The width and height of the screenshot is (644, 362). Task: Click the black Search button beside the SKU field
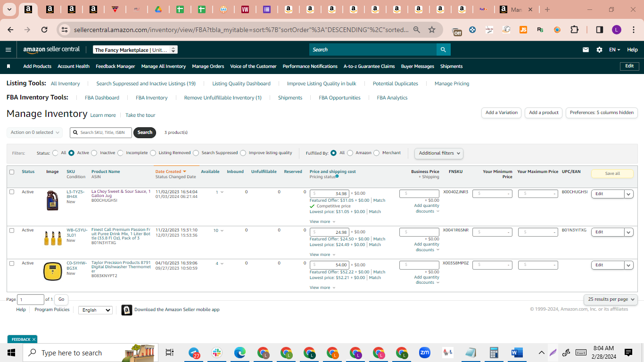pos(145,132)
